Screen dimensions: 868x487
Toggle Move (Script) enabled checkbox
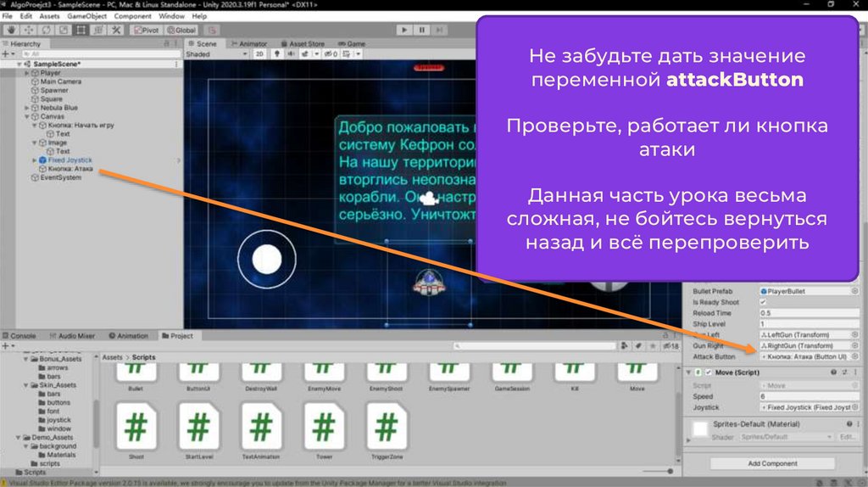coord(708,372)
